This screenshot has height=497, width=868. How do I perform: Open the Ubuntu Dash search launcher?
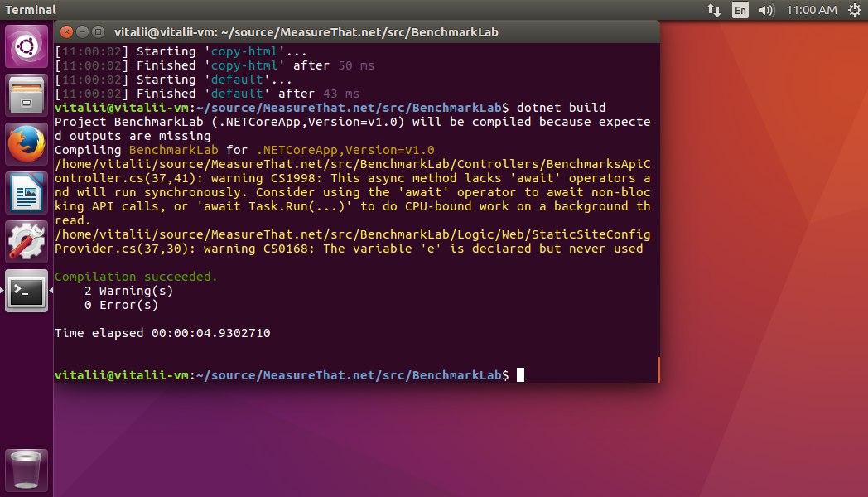coord(26,46)
